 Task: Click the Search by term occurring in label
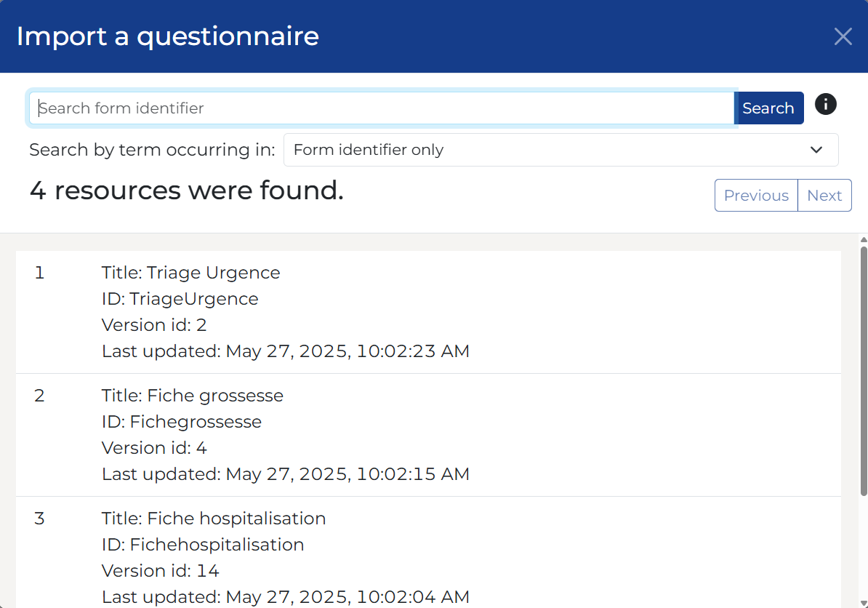(152, 150)
